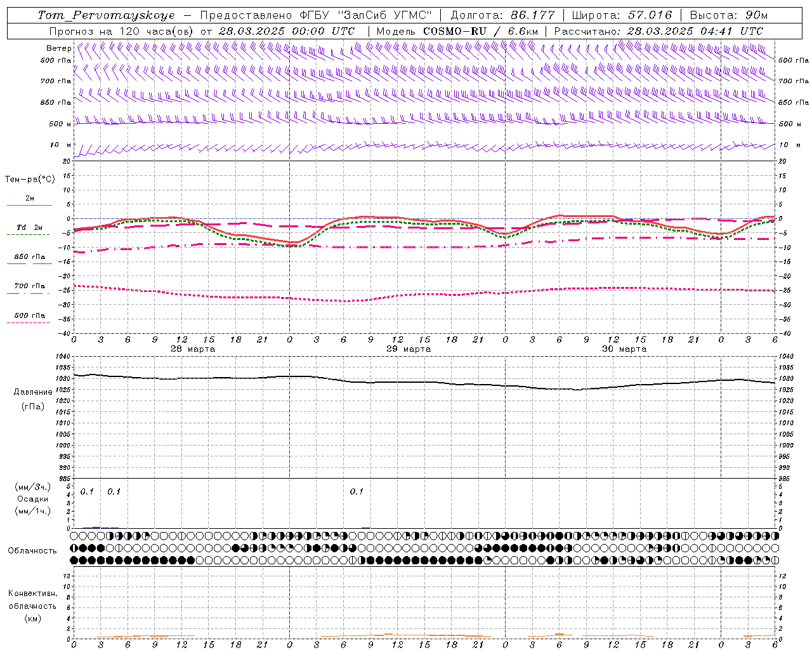Image resolution: width=812 pixels, height=650 pixels.
Task: Click the Td 2м dew point legend label
Action: coord(30,227)
